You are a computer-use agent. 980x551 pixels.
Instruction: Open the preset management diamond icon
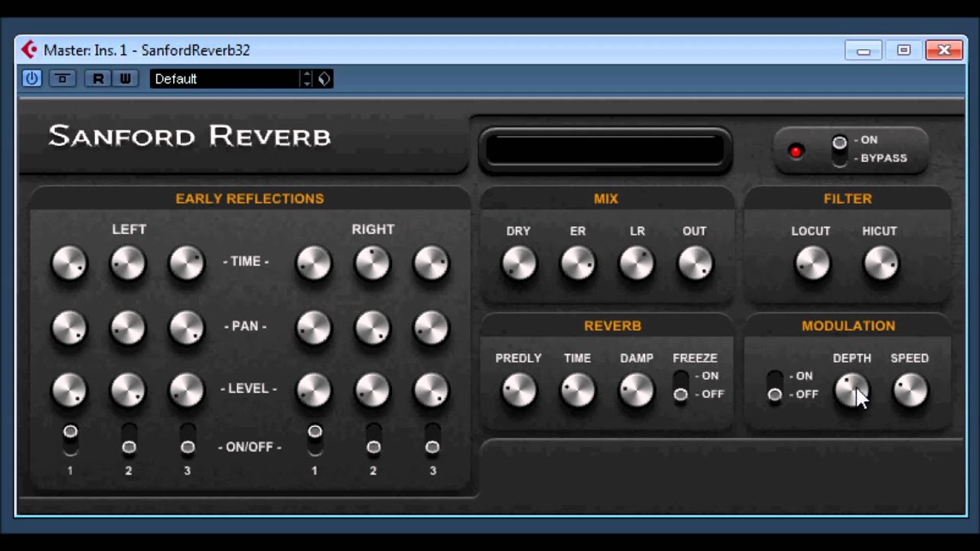click(x=324, y=79)
